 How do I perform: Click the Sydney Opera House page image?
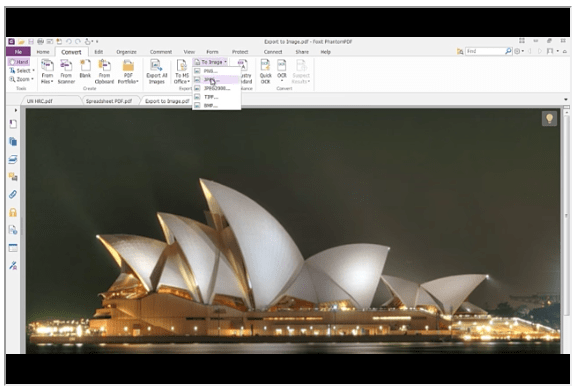[293, 231]
